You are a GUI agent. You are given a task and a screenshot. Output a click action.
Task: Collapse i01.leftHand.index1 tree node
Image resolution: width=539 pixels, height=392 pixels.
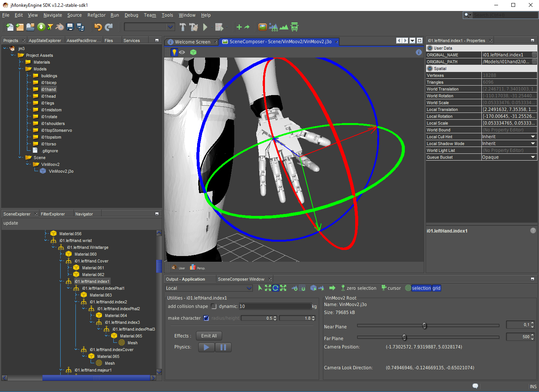61,281
